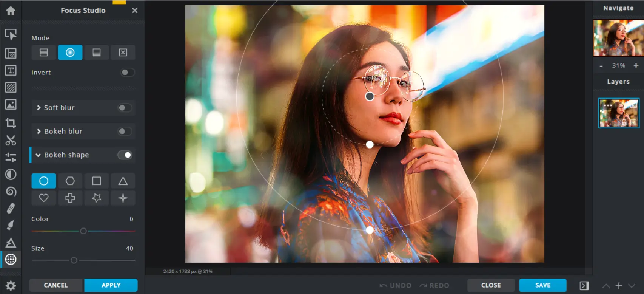Click the Navigate preview thumbnail
This screenshot has height=294, width=644.
pos(618,38)
